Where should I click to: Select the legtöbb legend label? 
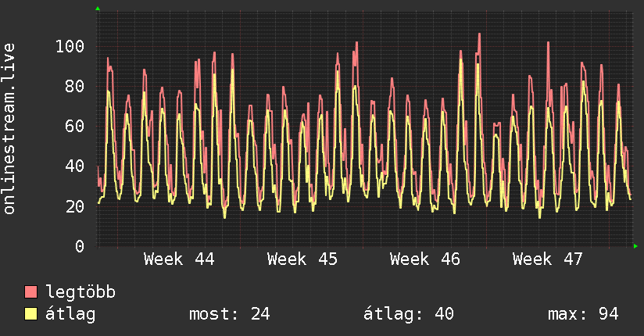[x=80, y=292]
